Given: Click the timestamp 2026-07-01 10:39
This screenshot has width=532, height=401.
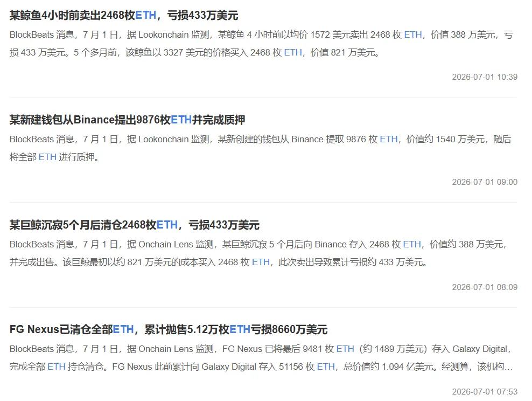Looking at the screenshot, I should click(x=485, y=77).
